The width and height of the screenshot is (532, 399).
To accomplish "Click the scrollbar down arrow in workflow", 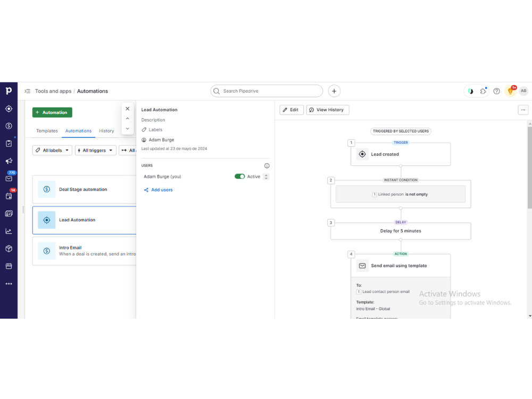I will [530, 316].
